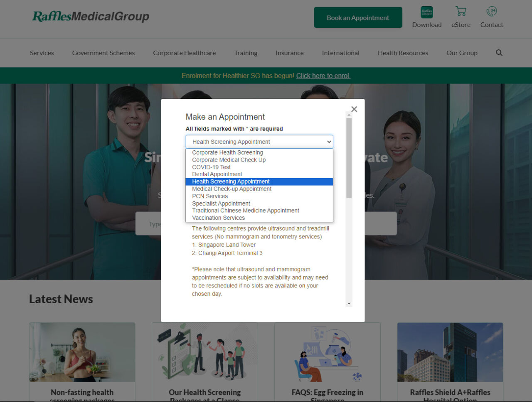The width and height of the screenshot is (532, 402).
Task: Click the Raffles Connect Download icon
Action: [x=426, y=11]
